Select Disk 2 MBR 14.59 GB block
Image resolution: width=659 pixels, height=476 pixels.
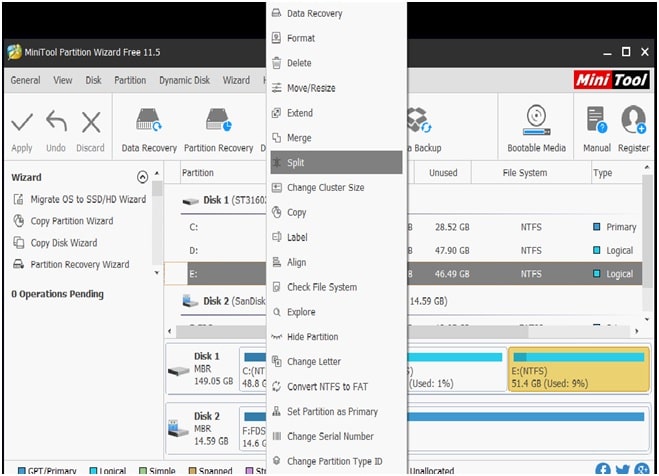coord(202,429)
